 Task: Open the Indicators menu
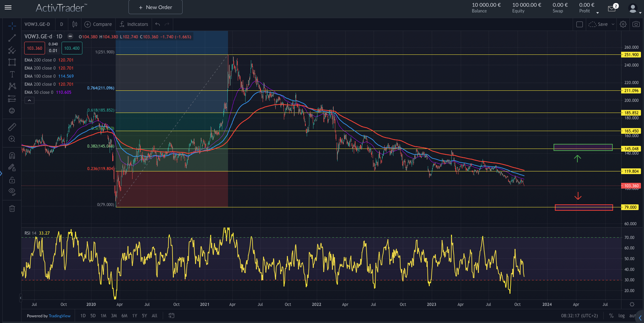point(134,24)
